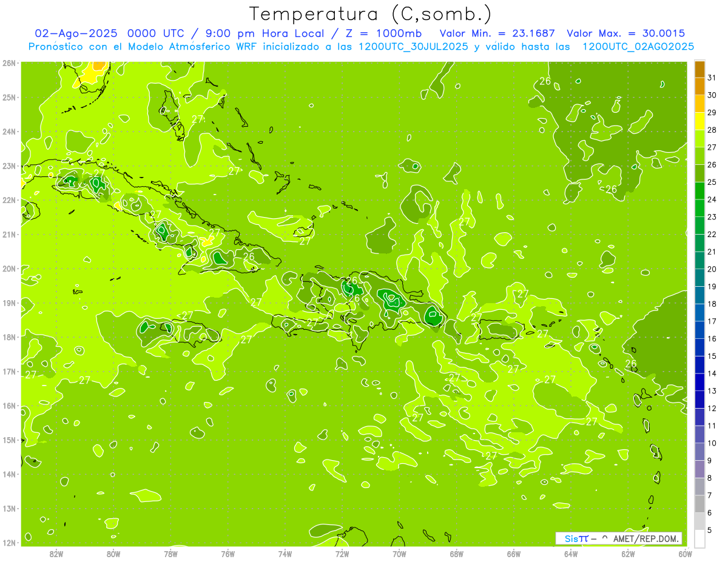Click the 76W longitude axis label
This screenshot has height=562, width=728.
coord(228,554)
